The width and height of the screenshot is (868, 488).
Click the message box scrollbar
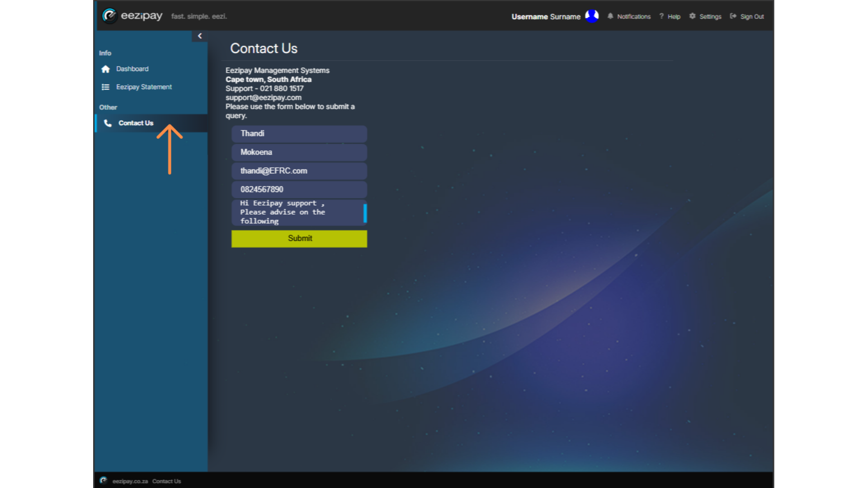pyautogui.click(x=365, y=213)
